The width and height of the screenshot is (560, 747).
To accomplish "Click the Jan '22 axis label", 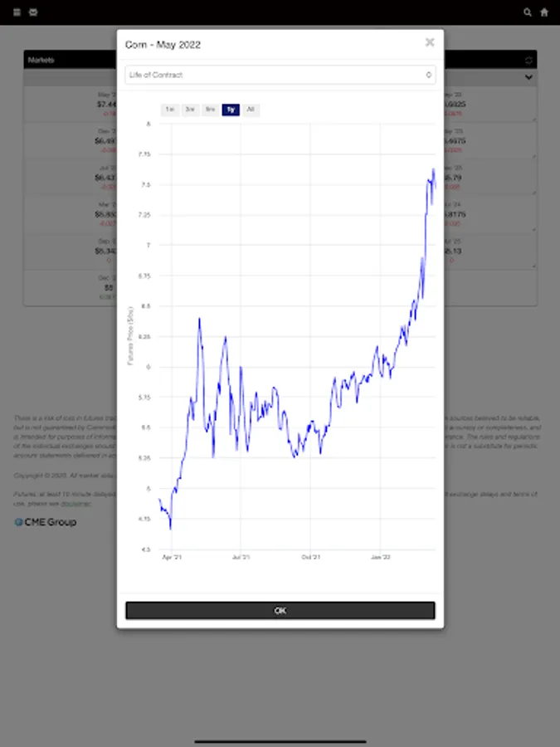I will (x=382, y=558).
